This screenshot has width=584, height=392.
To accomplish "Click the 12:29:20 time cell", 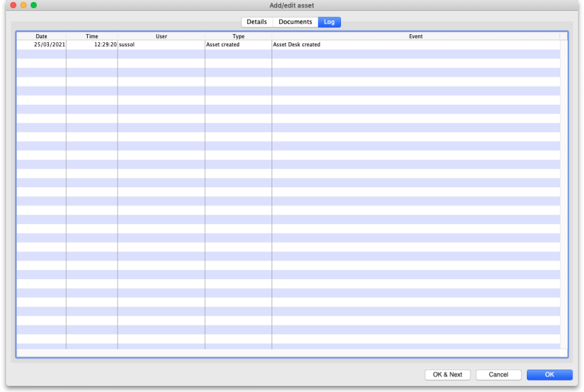I will tap(104, 45).
